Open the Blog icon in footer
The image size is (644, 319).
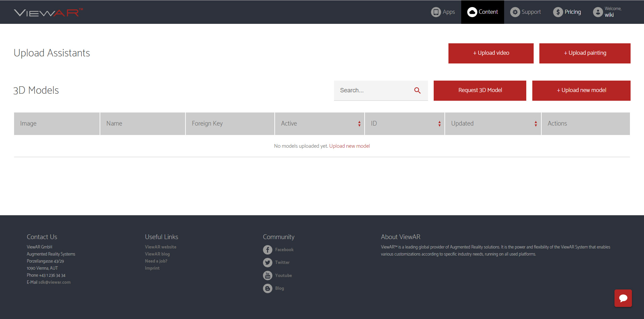tap(267, 288)
